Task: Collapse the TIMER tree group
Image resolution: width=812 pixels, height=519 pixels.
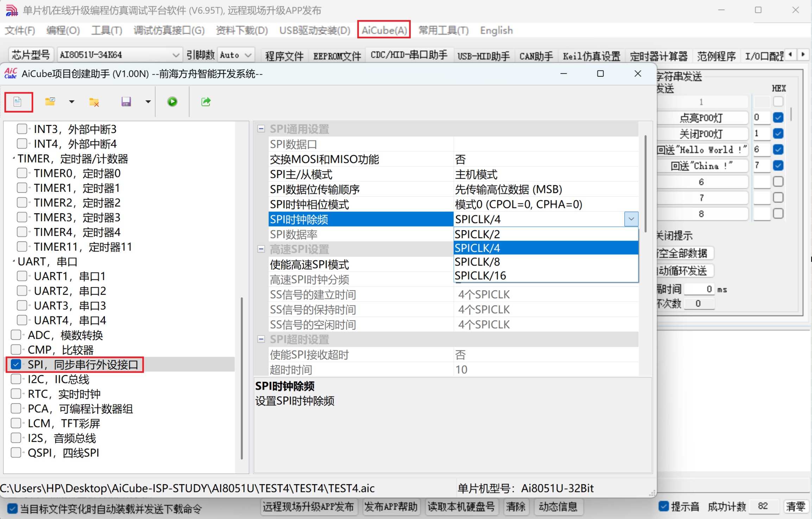Action: coord(14,158)
